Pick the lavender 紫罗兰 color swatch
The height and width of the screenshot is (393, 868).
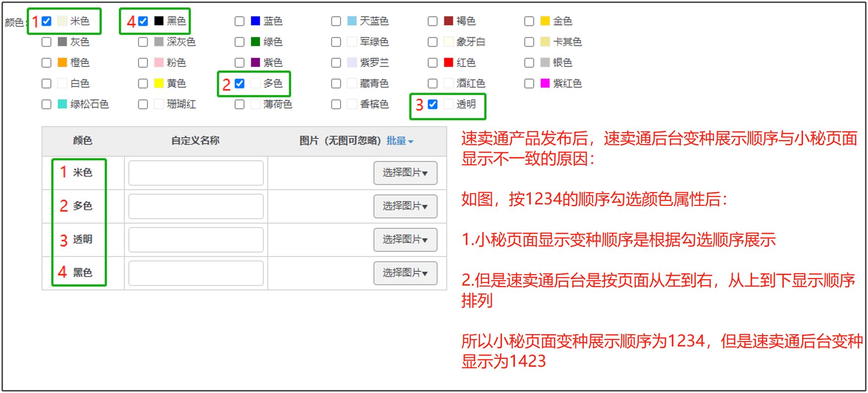coord(352,62)
